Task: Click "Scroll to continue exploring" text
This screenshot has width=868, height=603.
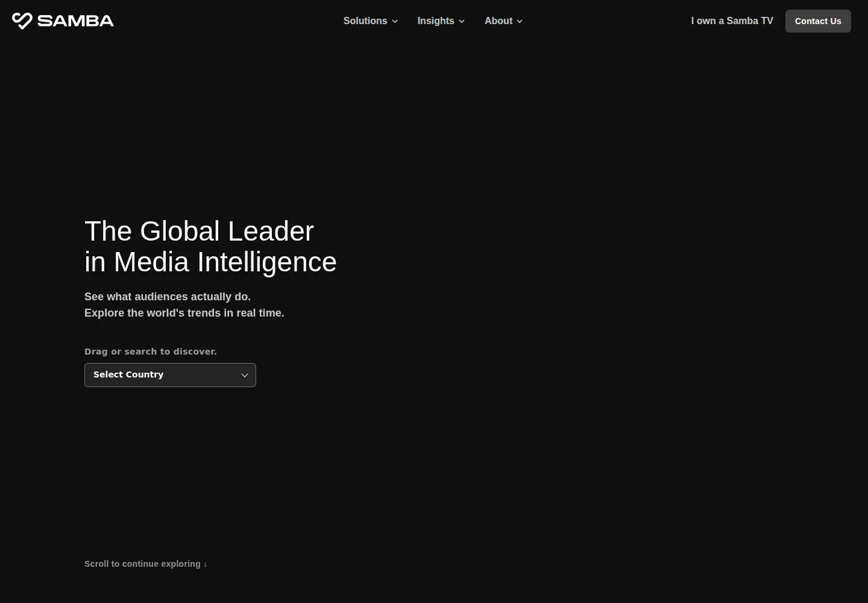Action: pos(146,564)
